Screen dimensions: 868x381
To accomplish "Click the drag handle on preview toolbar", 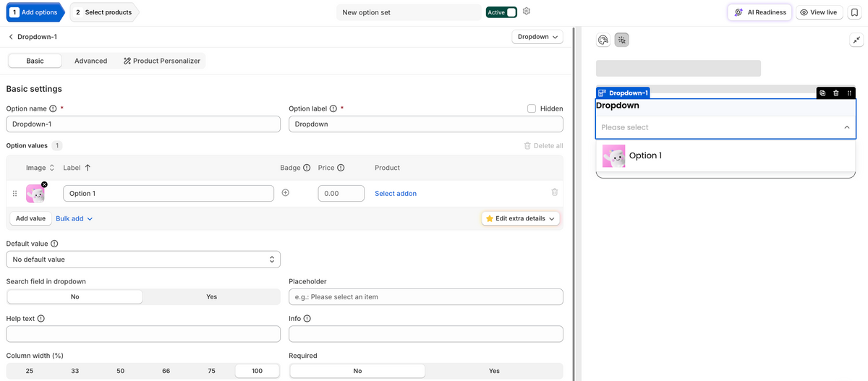I will coord(849,93).
